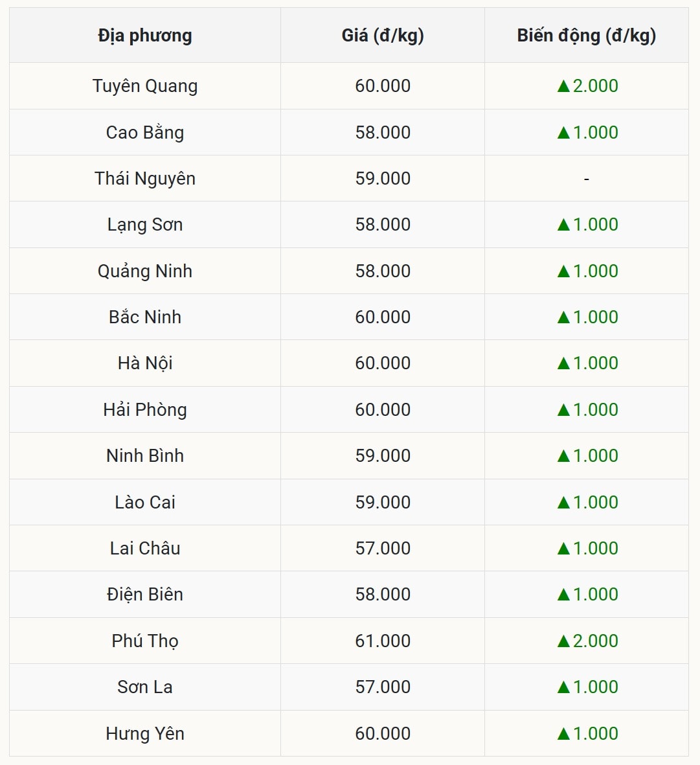Click the green up arrow in Tuyên Quang row
Screen dimensions: 700x765
(x=563, y=86)
